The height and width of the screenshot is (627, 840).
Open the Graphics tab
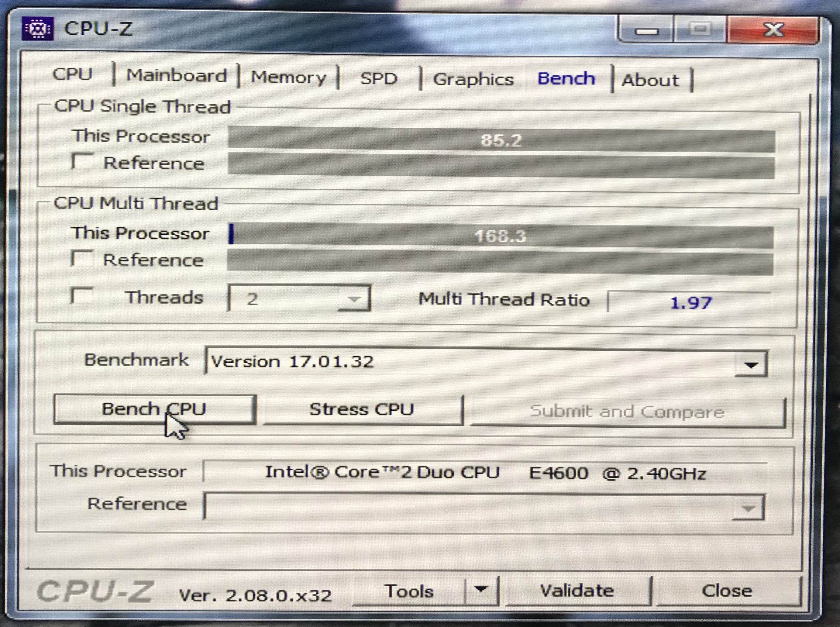(473, 80)
